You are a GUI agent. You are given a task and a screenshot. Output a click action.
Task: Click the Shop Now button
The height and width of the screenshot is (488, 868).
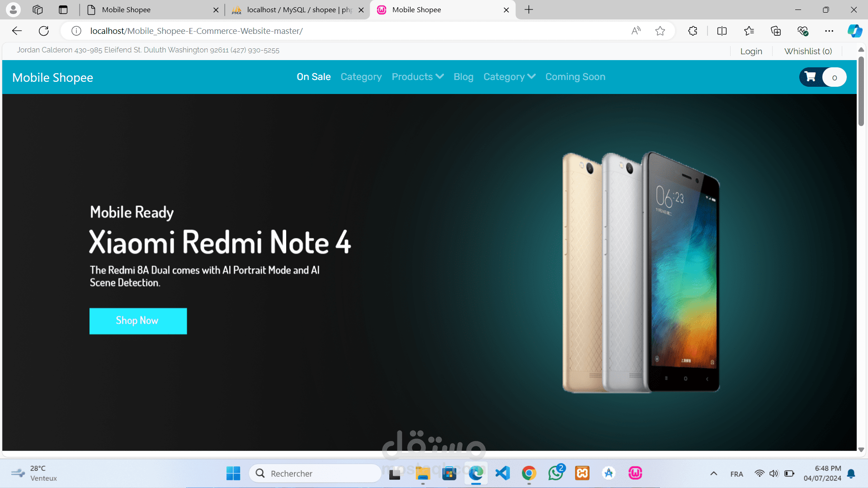tap(138, 321)
